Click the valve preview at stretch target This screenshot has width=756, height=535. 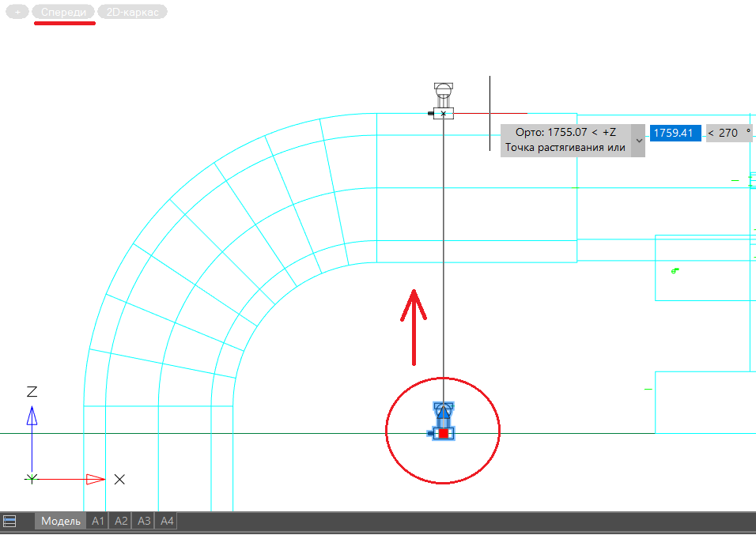point(443,101)
